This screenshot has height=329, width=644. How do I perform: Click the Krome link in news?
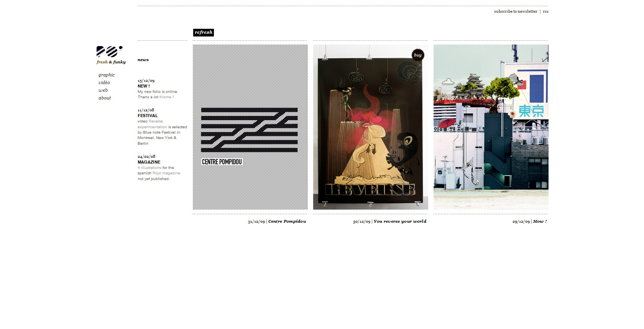[x=165, y=97]
